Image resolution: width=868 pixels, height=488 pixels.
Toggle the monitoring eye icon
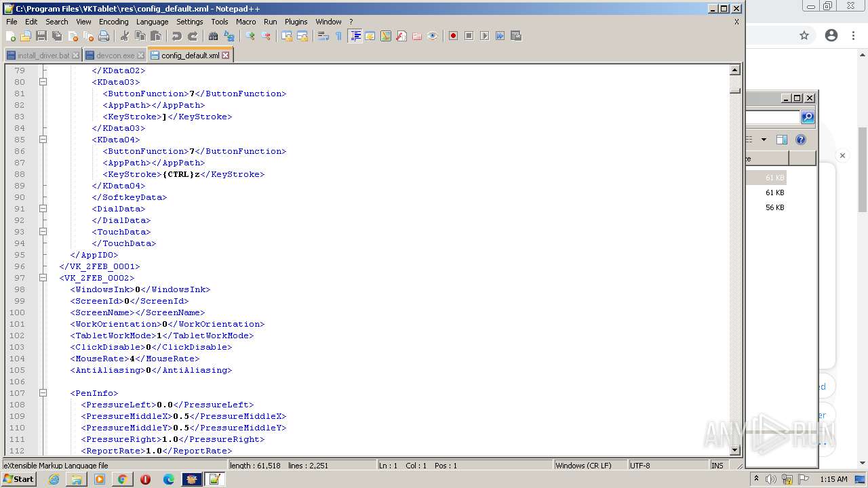point(433,36)
